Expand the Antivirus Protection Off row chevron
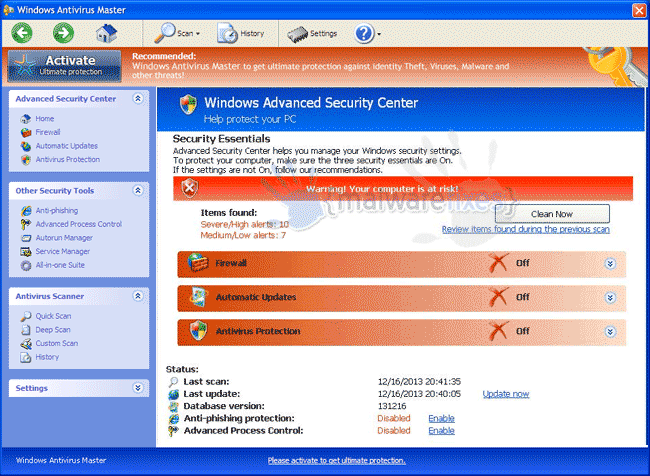Screen dimensions: 650x476 click(610, 332)
